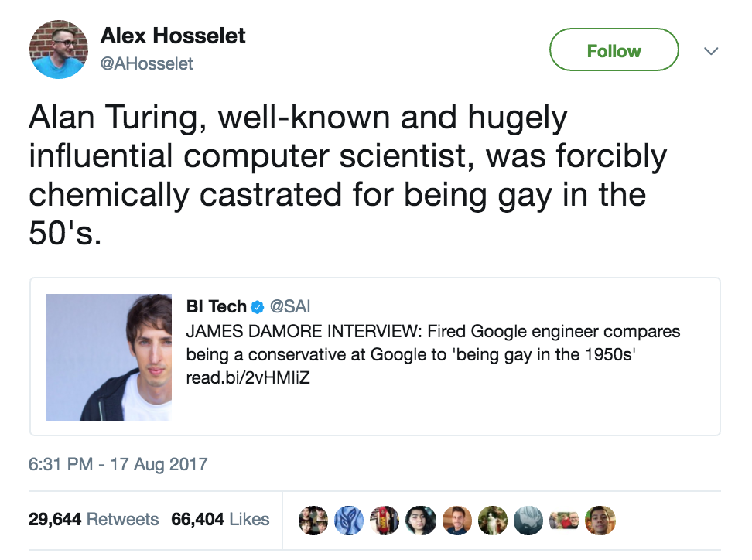Click the cat photo liker avatar
Viewport: 752px width, 560px height.
492,520
